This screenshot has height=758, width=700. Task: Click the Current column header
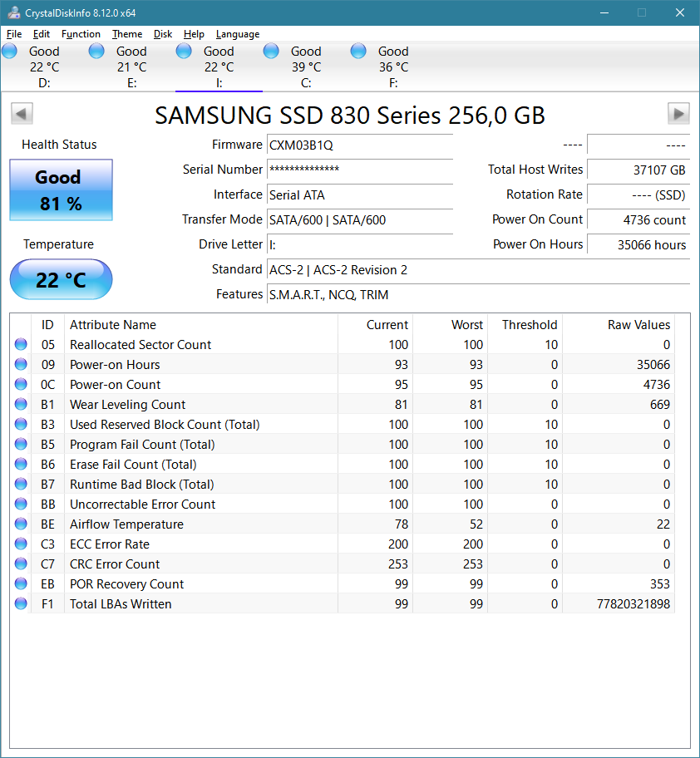[x=375, y=324]
